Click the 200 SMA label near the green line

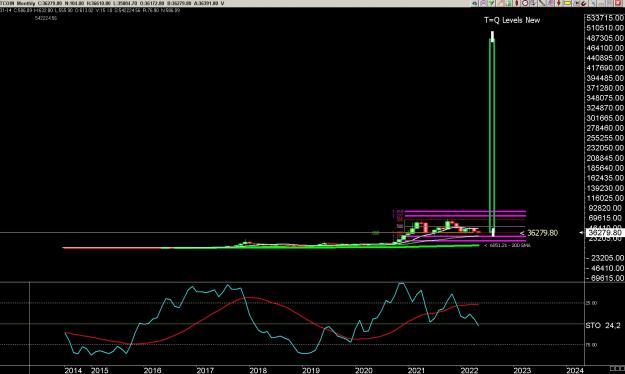[507, 246]
